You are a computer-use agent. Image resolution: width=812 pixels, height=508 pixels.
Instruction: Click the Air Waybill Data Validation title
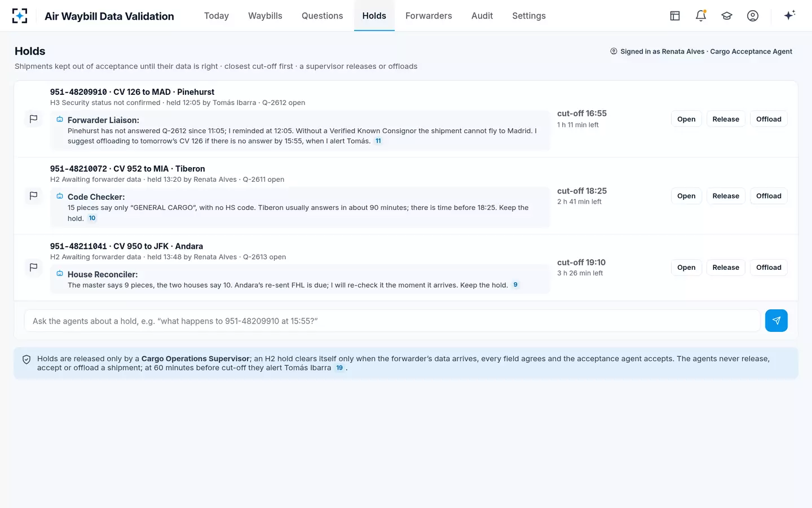point(109,16)
